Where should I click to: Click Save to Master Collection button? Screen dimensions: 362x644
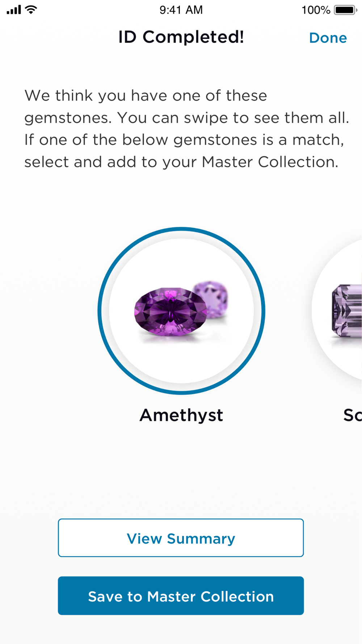(181, 595)
